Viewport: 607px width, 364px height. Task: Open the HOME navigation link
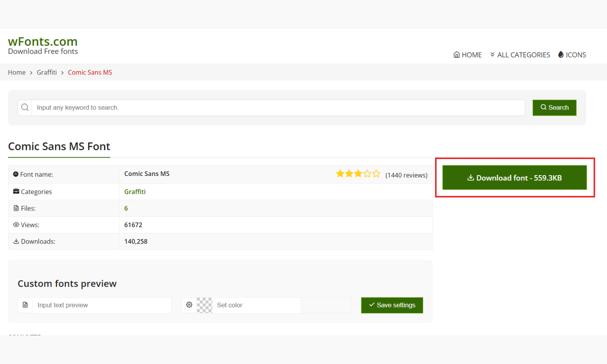pos(467,55)
